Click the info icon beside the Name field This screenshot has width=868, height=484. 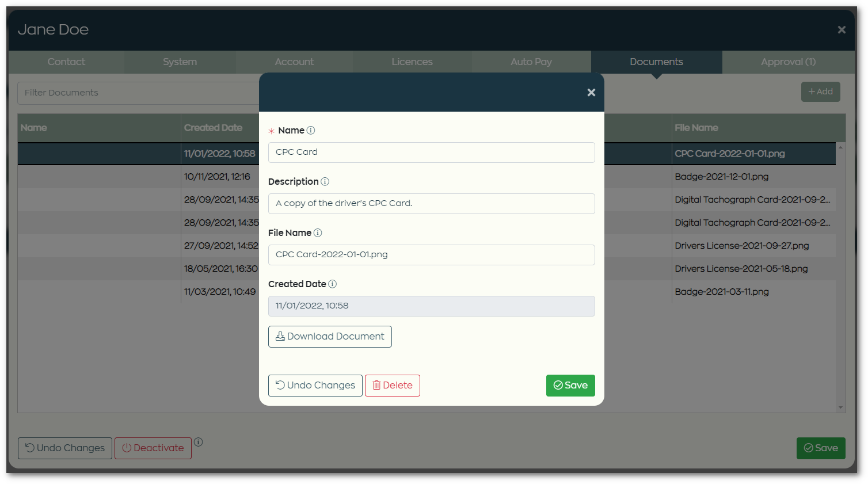[311, 131]
